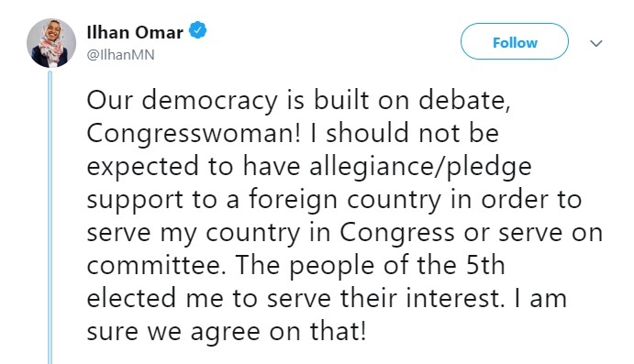The height and width of the screenshot is (364, 634).
Task: Click the @IlhanMN handle
Action: (x=120, y=55)
